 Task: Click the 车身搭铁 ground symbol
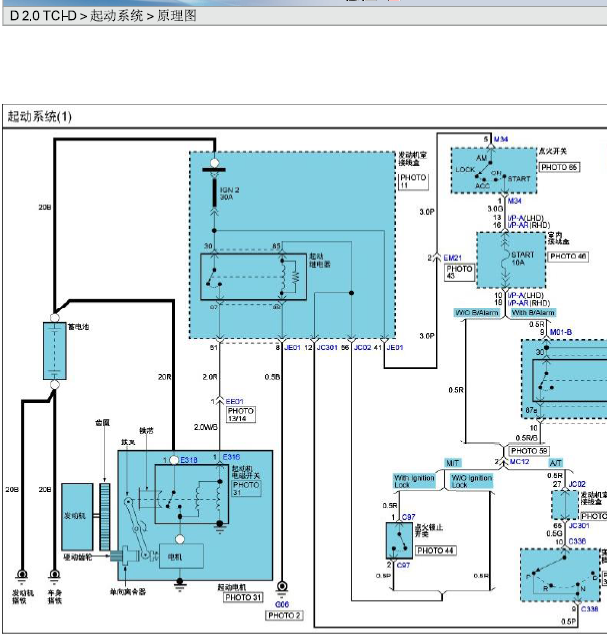55,575
